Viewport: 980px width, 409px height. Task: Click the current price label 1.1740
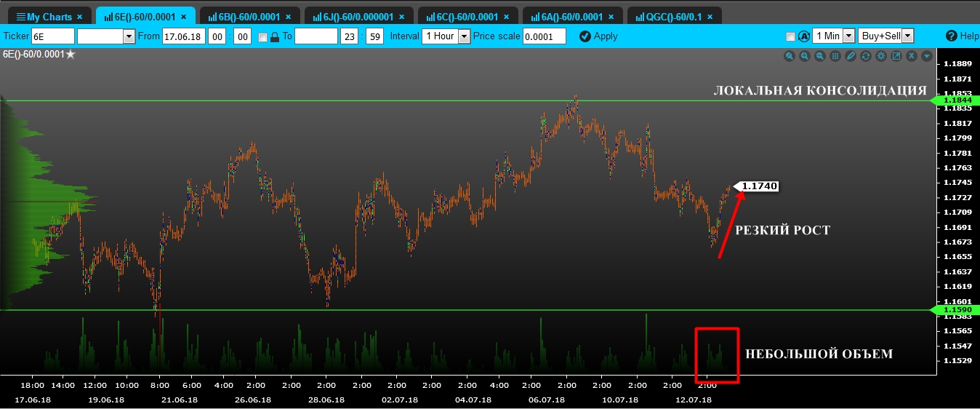coord(757,186)
